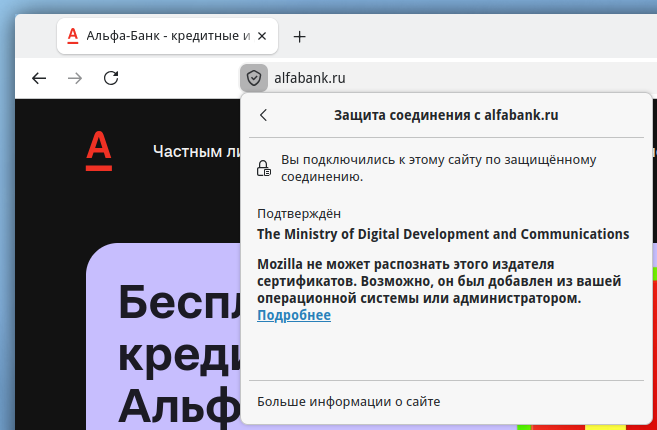Go back in connection security panel
Viewport: 657px width, 430px height.
point(264,115)
